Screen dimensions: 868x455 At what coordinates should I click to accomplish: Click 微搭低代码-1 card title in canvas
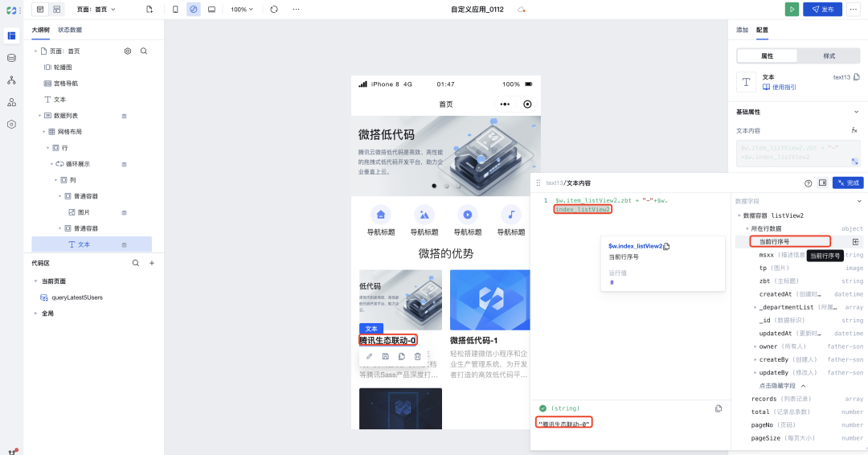(474, 340)
